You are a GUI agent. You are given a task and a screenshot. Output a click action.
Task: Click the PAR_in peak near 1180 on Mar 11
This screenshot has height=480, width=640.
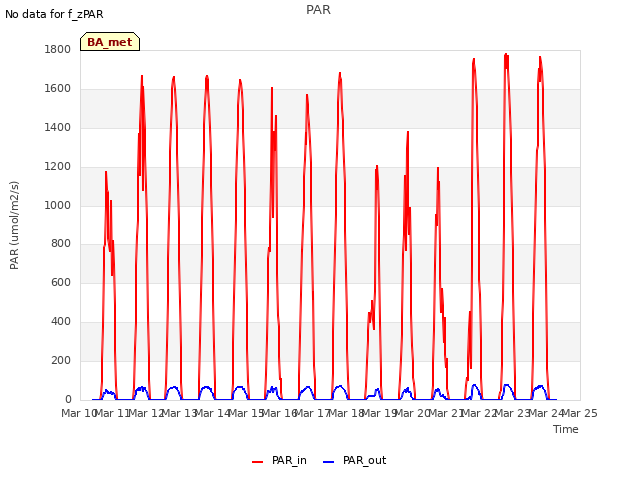click(106, 172)
